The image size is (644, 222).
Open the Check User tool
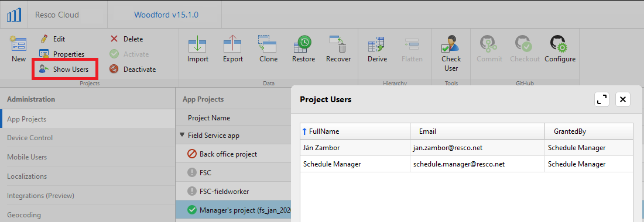[451, 53]
